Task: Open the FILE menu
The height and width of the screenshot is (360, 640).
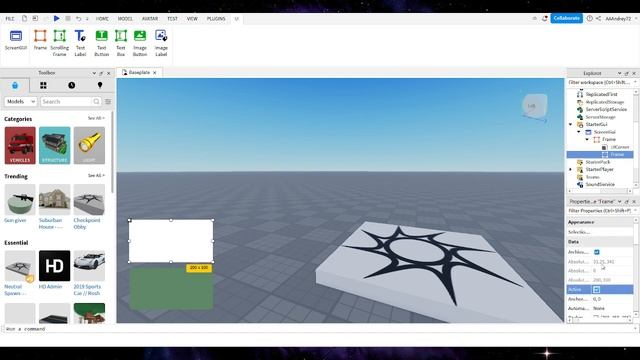Action: [10, 19]
